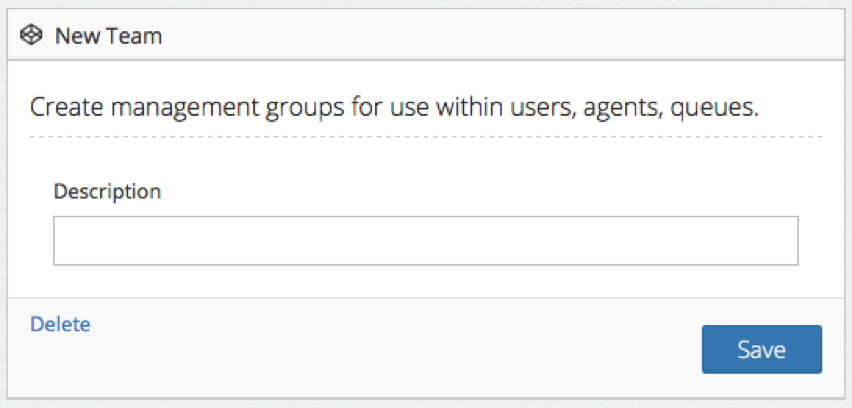The height and width of the screenshot is (408, 852).
Task: Focus the Description text input field
Action: point(425,241)
